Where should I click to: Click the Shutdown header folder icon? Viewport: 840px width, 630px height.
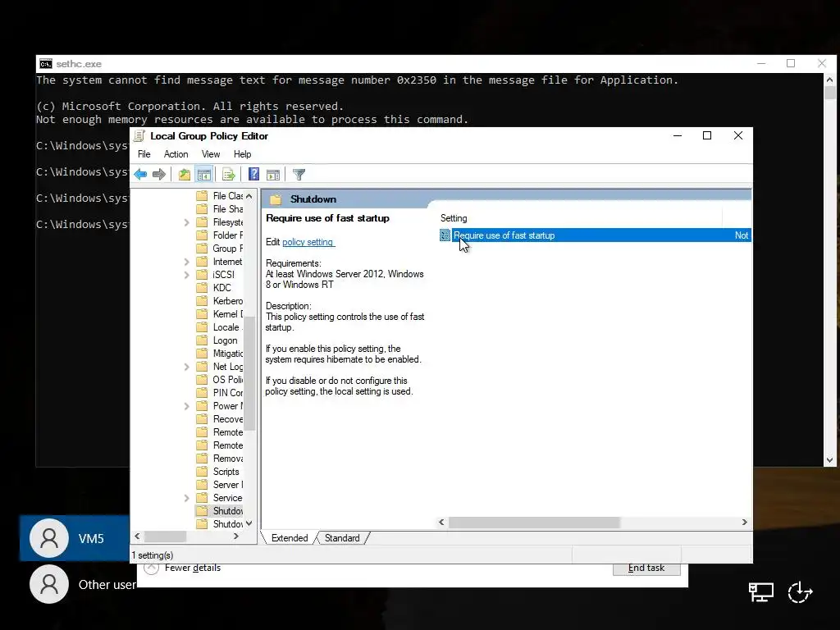pos(276,199)
